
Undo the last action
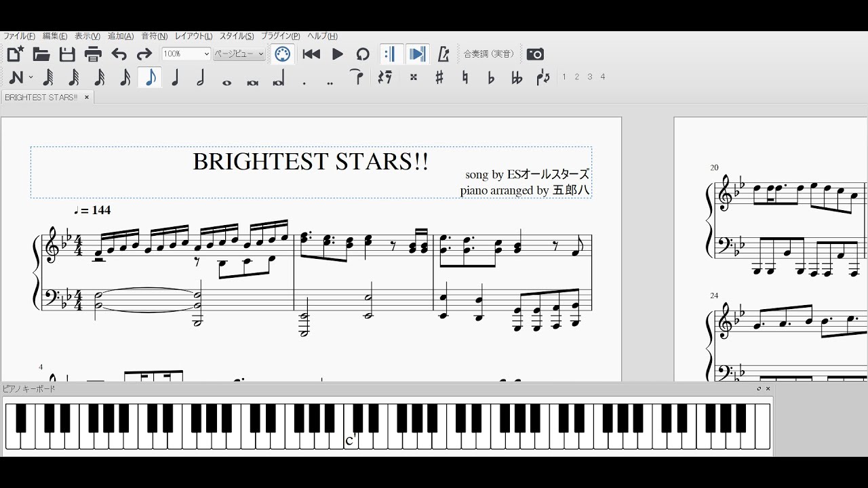(x=119, y=54)
